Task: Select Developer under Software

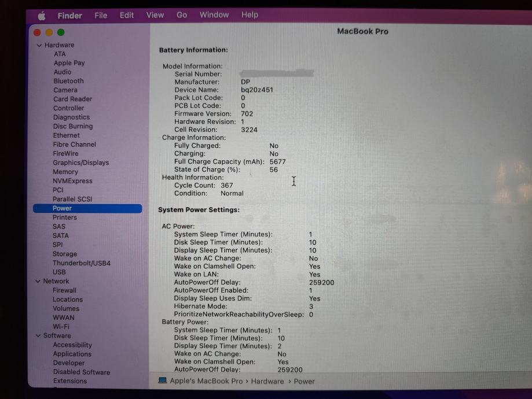Action: (68, 363)
